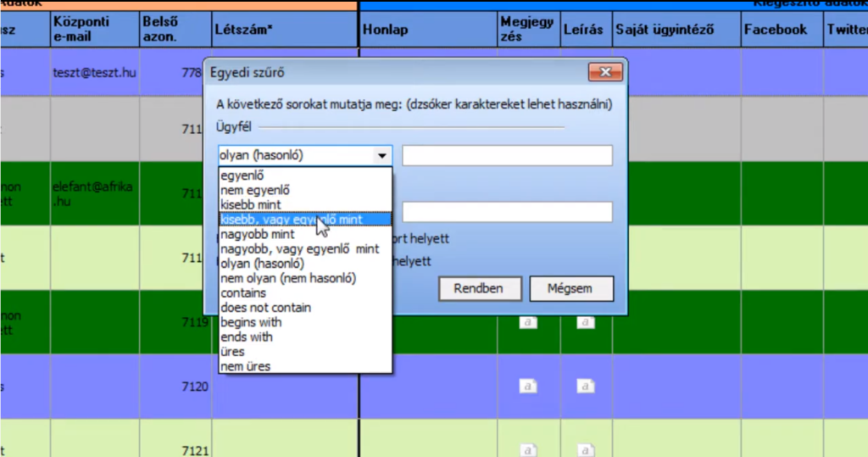Select 'egyenlő' from the operator list

click(x=242, y=176)
